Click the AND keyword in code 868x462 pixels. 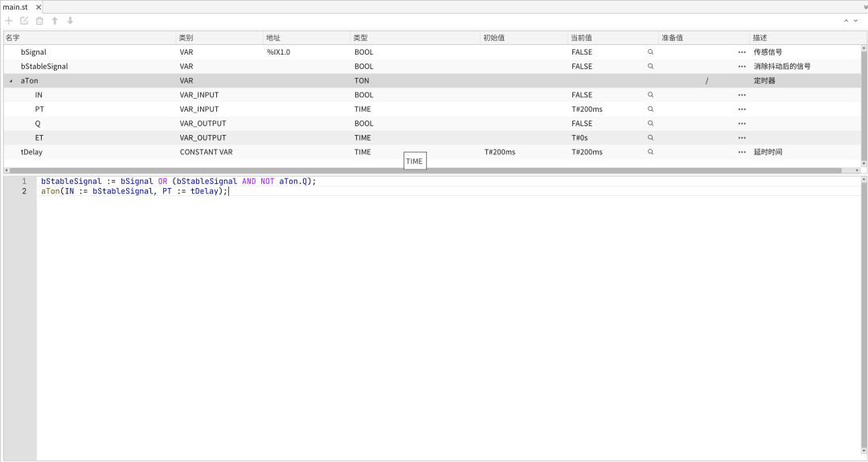(248, 182)
